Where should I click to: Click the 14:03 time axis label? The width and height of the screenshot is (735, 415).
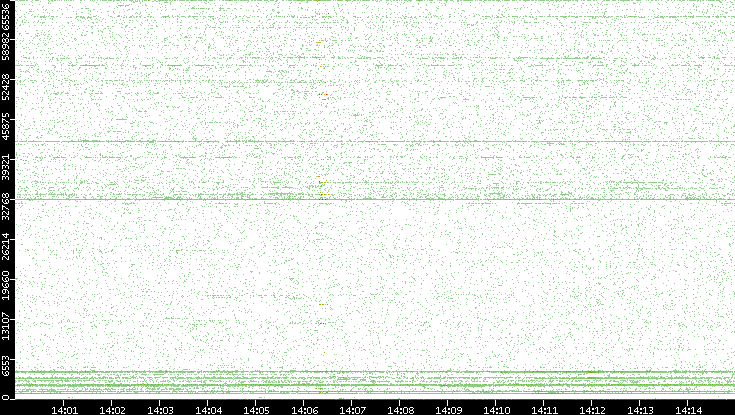(160, 410)
